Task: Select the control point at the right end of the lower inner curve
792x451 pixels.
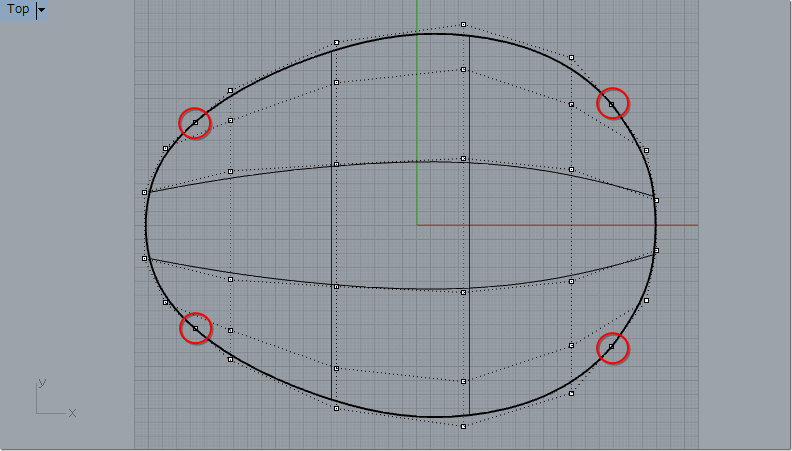Action: (656, 250)
